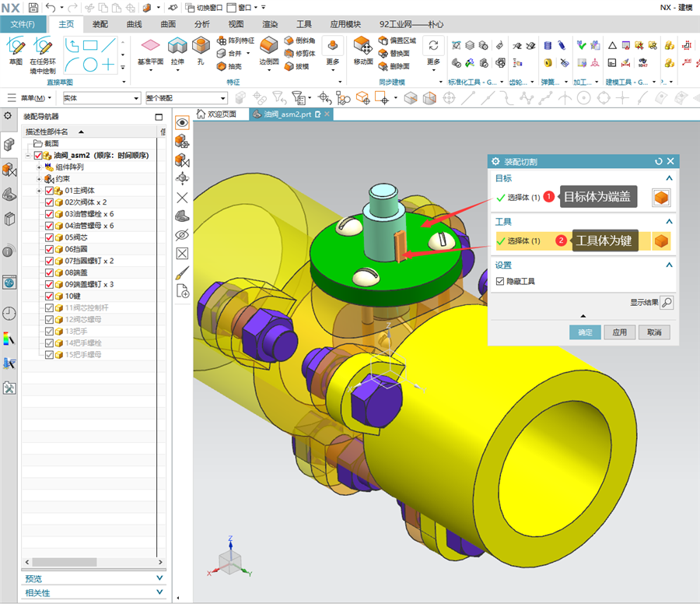Viewport: 700px width, 604px height.
Task: Click the 草图 sketch tool icon
Action: [16, 46]
